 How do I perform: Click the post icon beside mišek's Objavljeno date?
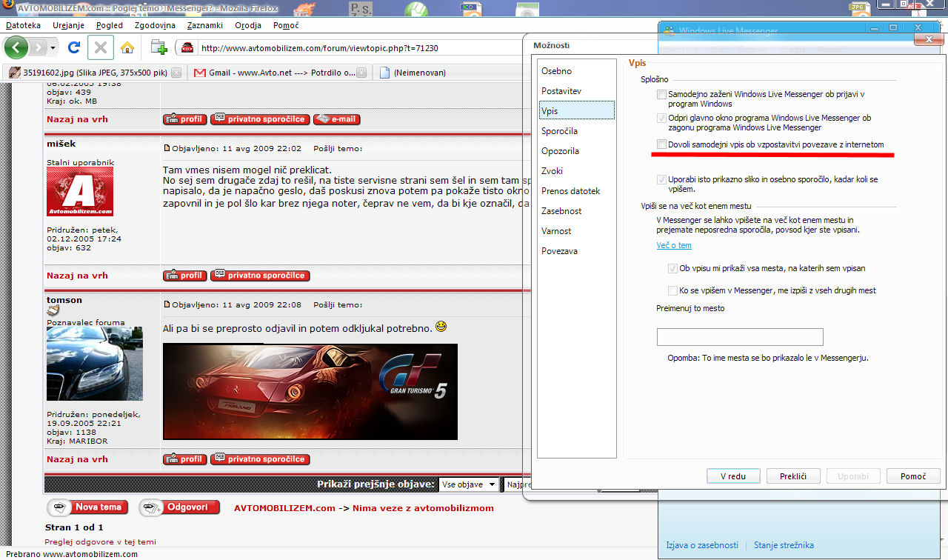pyautogui.click(x=167, y=148)
